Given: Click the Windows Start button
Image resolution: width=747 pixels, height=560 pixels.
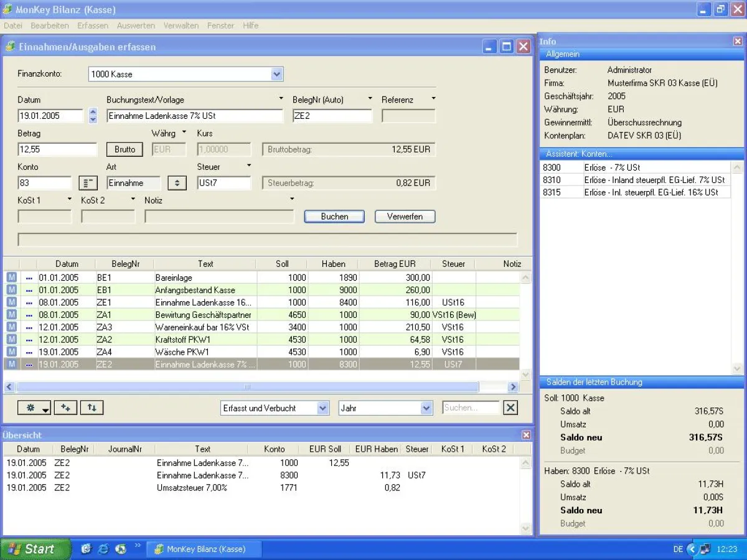Looking at the screenshot, I should (x=32, y=549).
